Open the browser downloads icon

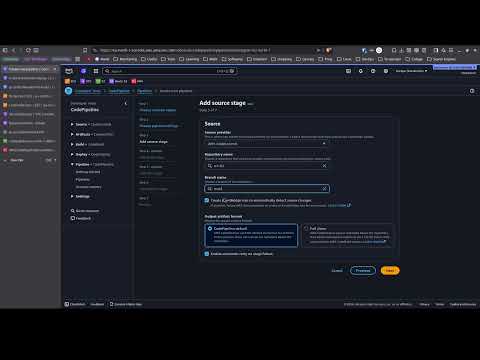401,50
